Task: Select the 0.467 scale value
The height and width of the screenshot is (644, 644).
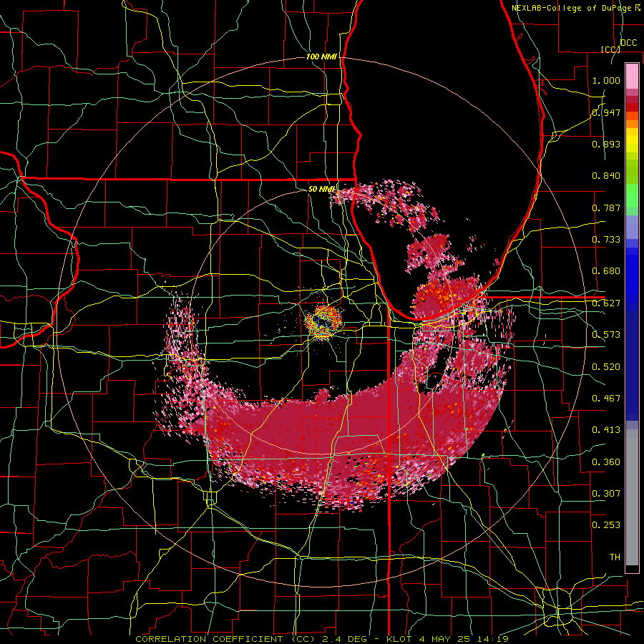Action: 606,399
